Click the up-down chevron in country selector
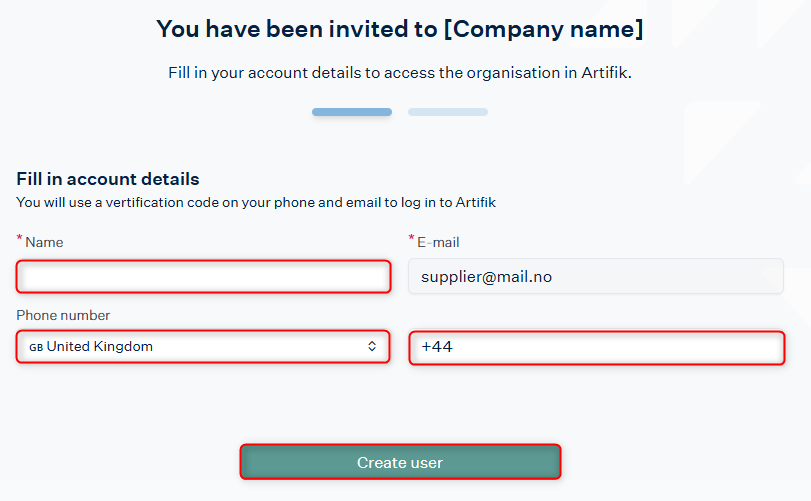This screenshot has height=501, width=811. [x=372, y=346]
